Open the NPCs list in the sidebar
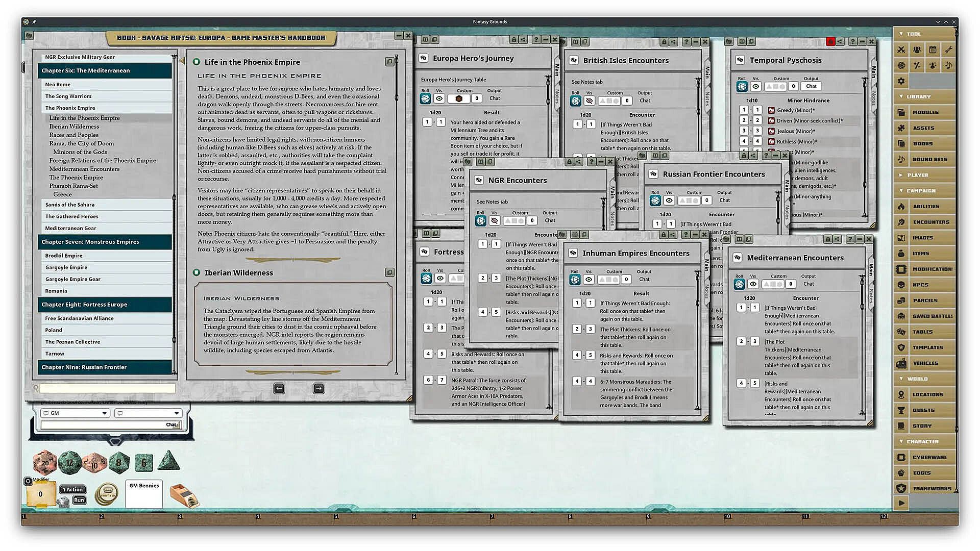980x551 pixels. pos(925,285)
